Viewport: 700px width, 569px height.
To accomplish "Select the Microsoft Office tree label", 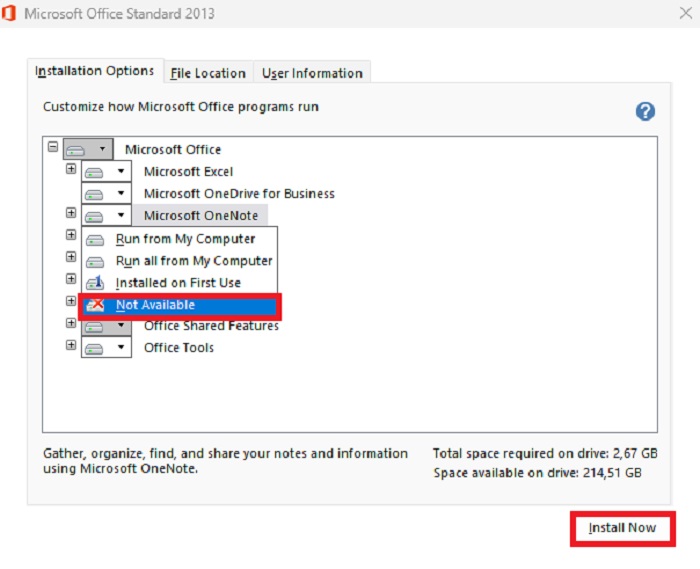I will [173, 150].
